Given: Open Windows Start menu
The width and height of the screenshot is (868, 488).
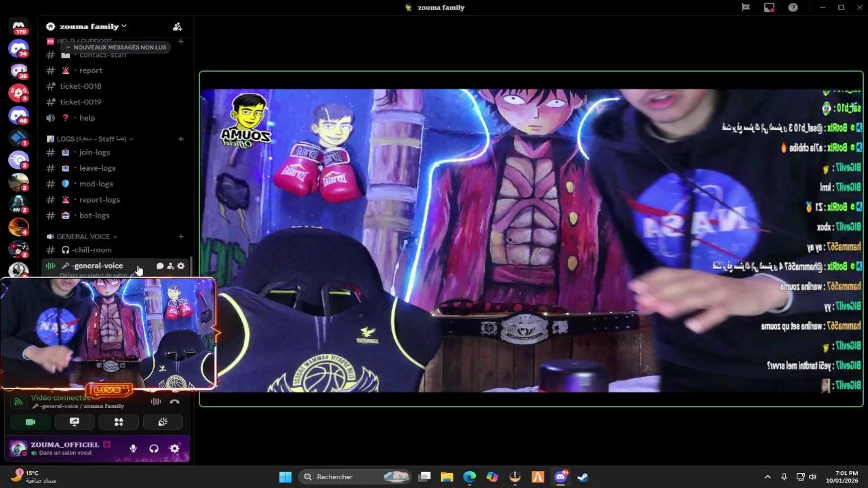Looking at the screenshot, I should tap(285, 476).
